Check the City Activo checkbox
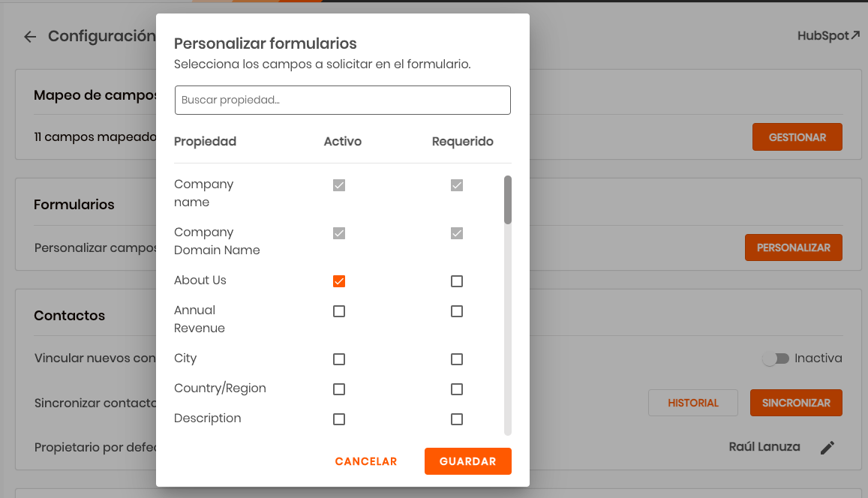 click(x=339, y=359)
